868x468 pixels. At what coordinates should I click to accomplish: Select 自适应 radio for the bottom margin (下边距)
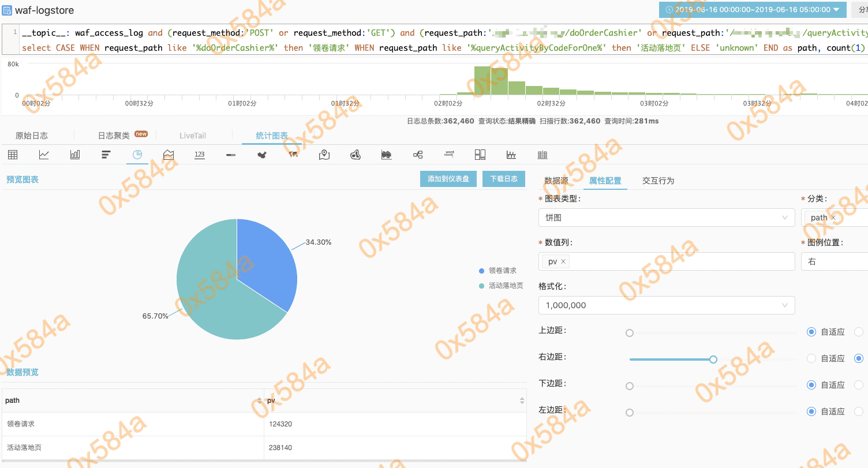[811, 385]
